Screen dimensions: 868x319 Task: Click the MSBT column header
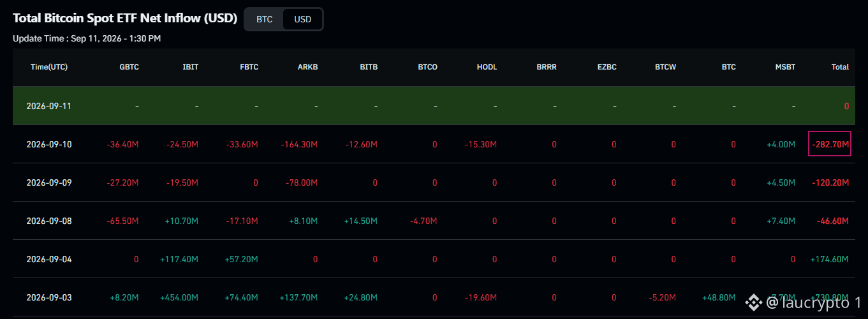coord(785,67)
